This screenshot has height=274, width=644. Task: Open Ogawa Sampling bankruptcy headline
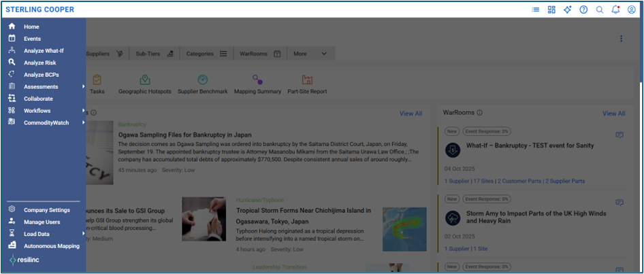(x=184, y=135)
